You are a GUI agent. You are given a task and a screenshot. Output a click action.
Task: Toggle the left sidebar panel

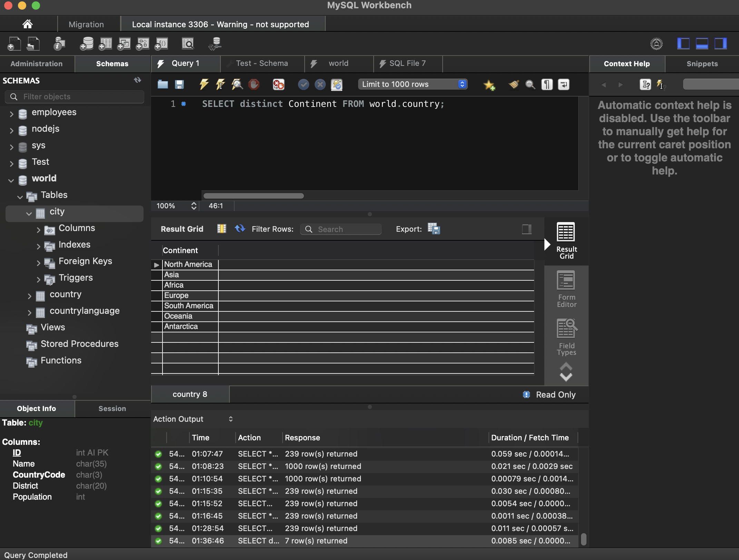point(683,44)
